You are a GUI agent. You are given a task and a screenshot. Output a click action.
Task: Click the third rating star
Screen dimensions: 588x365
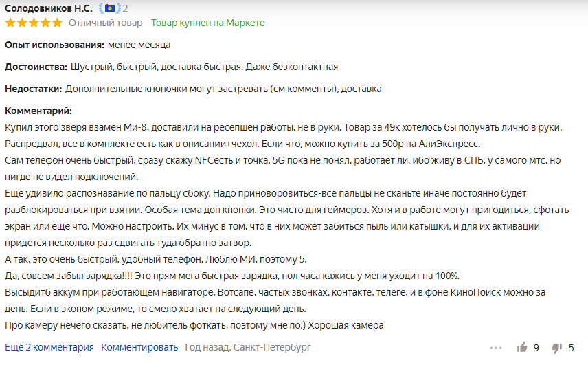(34, 23)
